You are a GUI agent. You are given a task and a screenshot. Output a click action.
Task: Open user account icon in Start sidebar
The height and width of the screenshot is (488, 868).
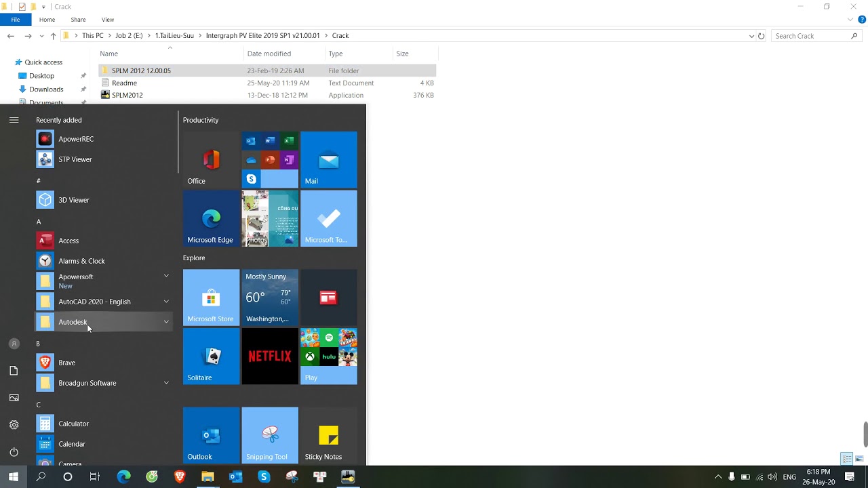point(14,344)
